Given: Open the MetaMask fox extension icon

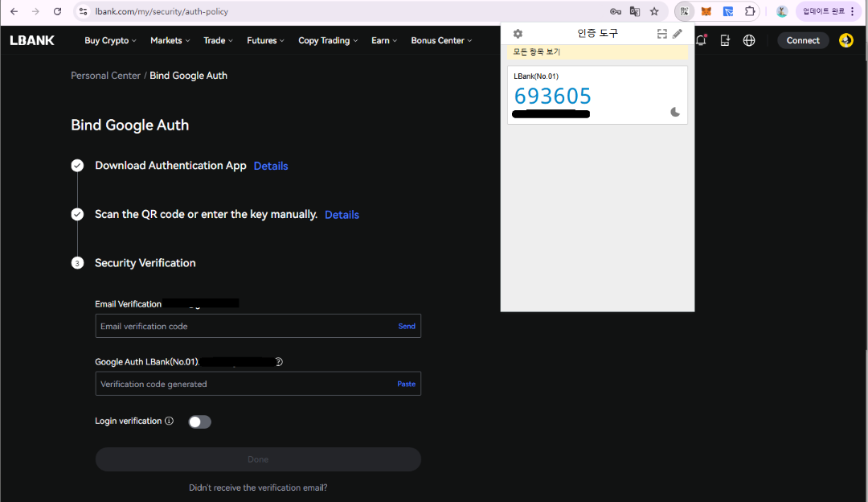Looking at the screenshot, I should [706, 11].
